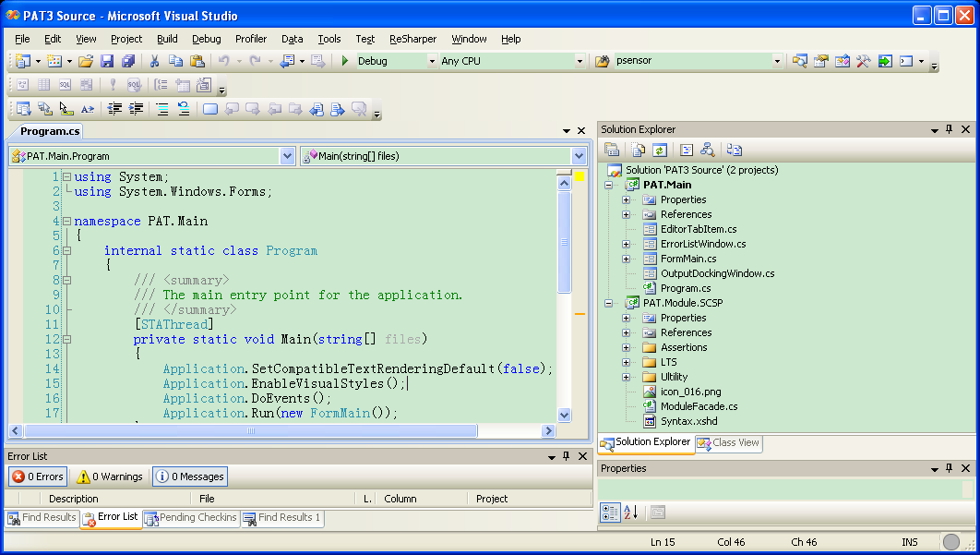
Task: Open the Profiler menu
Action: 251,39
